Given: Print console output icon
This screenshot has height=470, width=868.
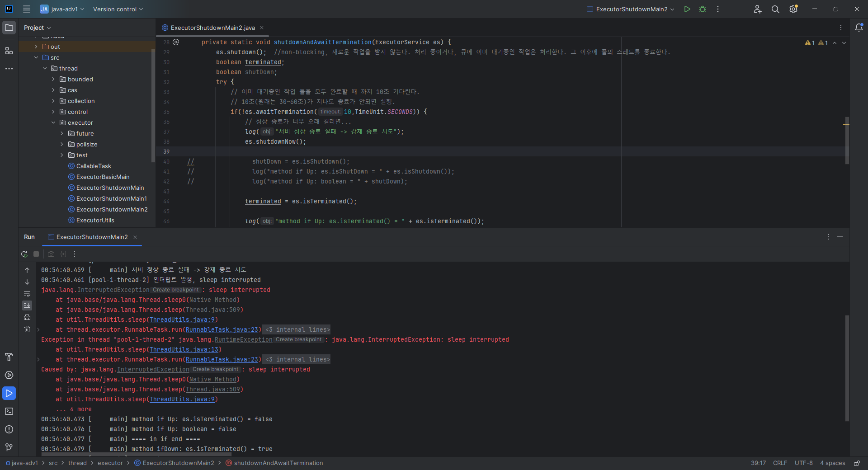Looking at the screenshot, I should point(27,317).
